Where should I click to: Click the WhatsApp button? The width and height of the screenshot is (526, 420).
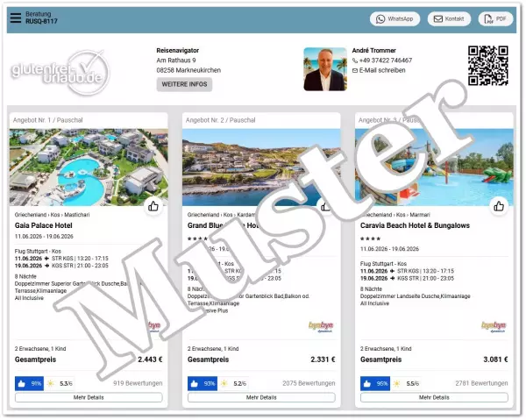(x=394, y=18)
